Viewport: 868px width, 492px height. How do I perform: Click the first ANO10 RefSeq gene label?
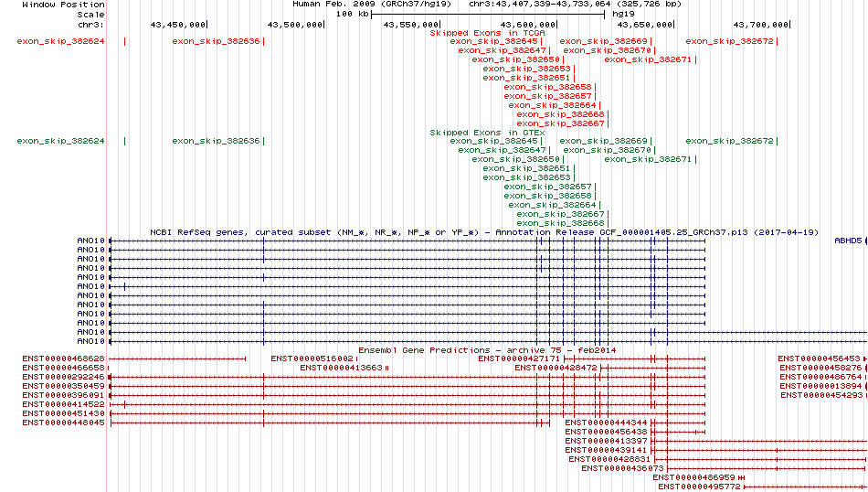(x=90, y=241)
